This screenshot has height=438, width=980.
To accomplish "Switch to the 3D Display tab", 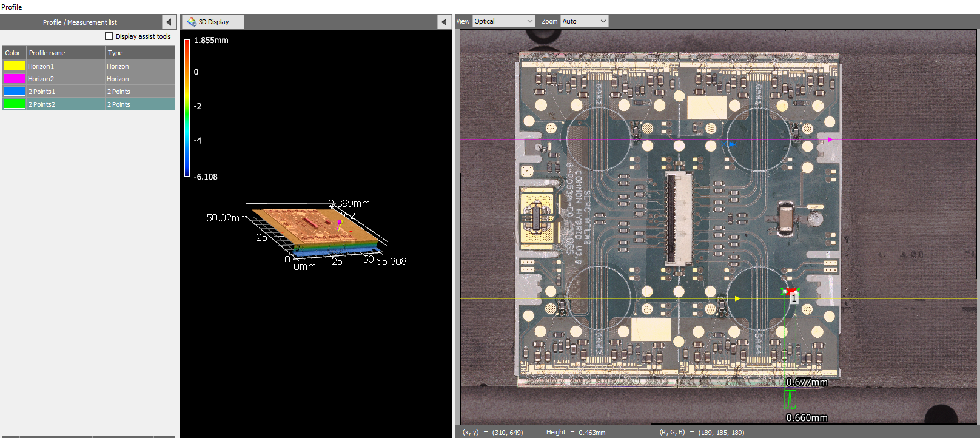I will click(213, 22).
